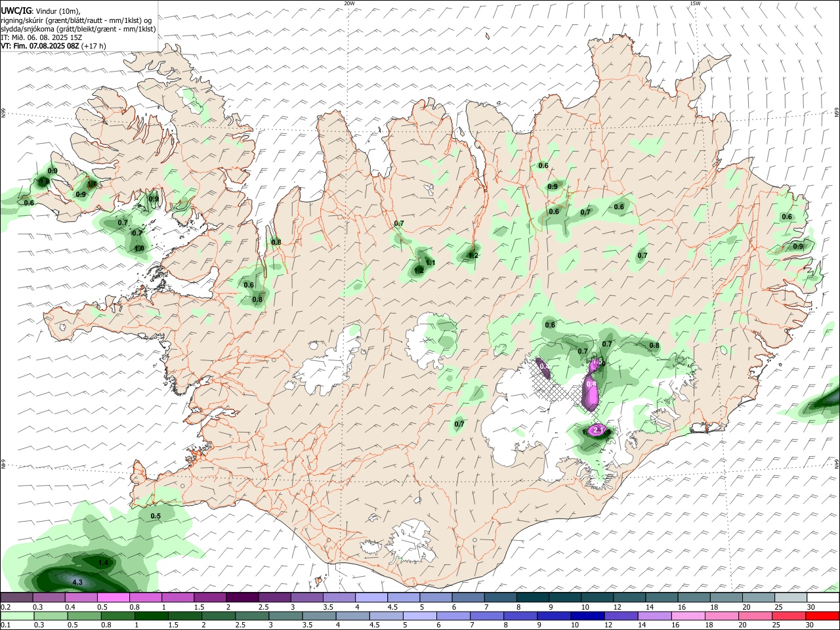Click the lightest green 0.1 rain legend swatch
The image size is (840, 630).
coord(17,616)
